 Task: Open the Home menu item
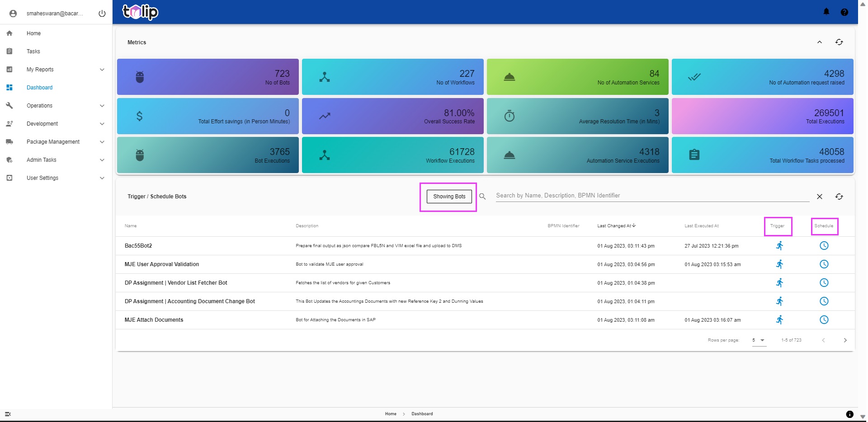pyautogui.click(x=56, y=33)
